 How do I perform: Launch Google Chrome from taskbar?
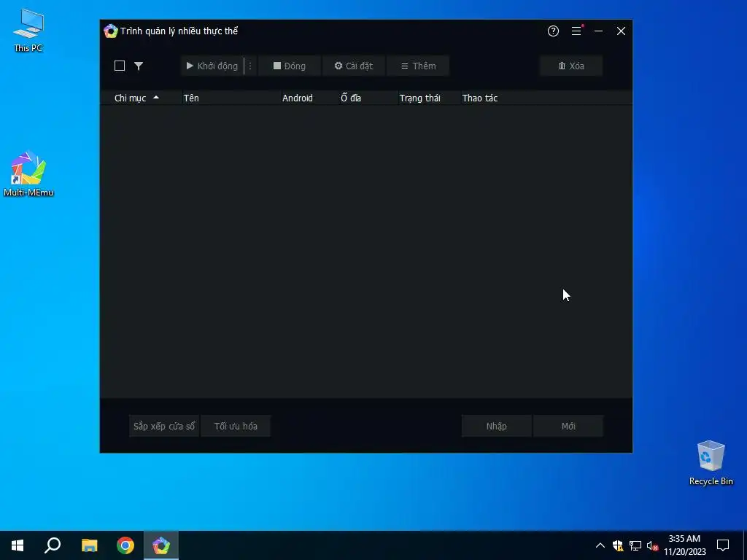pyautogui.click(x=125, y=545)
